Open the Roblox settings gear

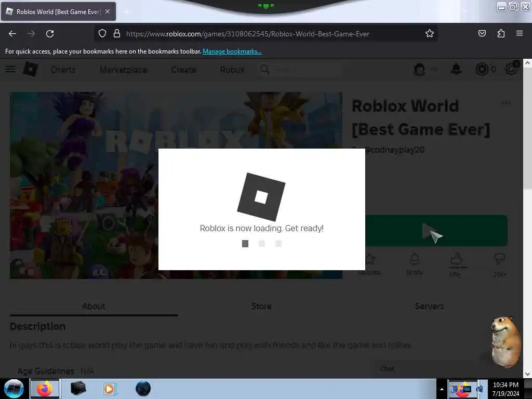coord(511,69)
